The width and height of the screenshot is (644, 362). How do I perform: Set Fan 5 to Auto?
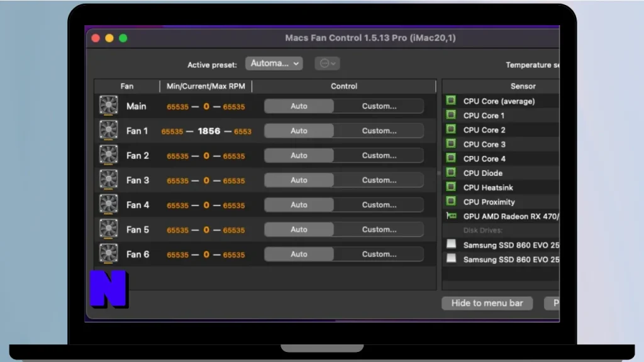click(299, 229)
